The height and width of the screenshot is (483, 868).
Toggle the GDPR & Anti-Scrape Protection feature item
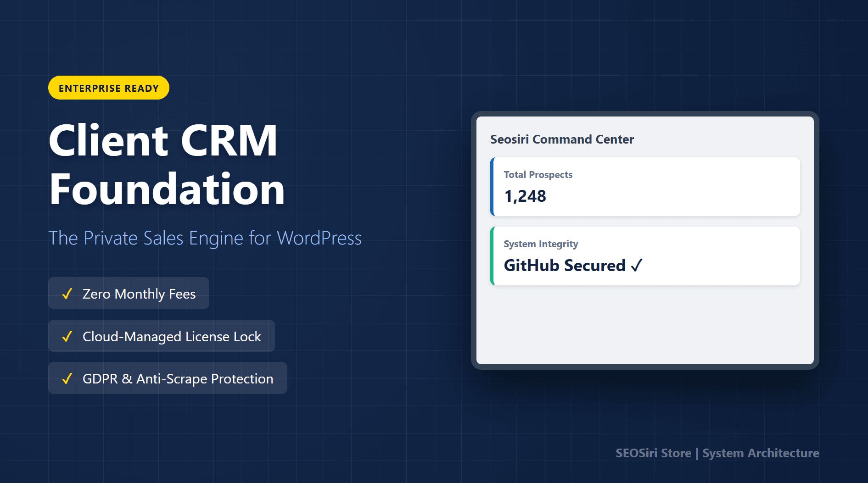[x=167, y=378]
